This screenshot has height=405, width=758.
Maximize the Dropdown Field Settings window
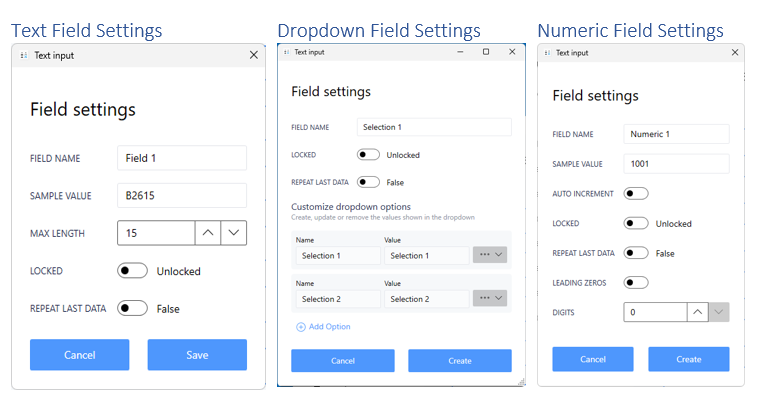click(x=486, y=52)
